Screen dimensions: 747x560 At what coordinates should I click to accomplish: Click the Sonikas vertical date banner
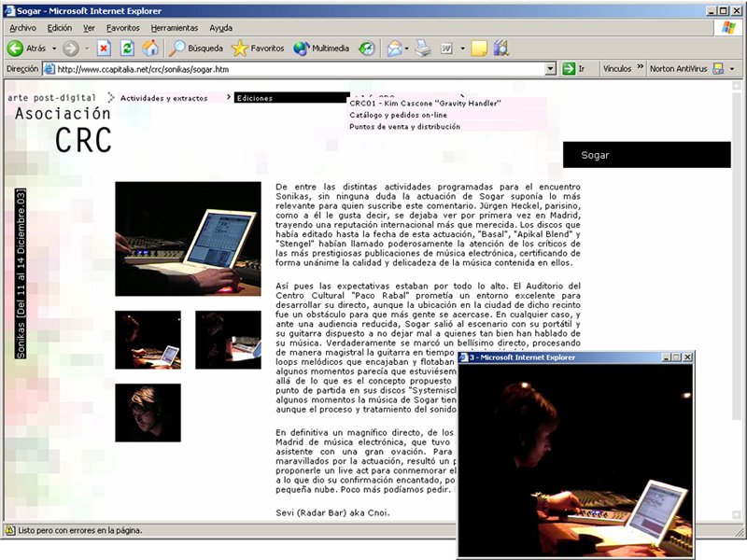(x=21, y=273)
